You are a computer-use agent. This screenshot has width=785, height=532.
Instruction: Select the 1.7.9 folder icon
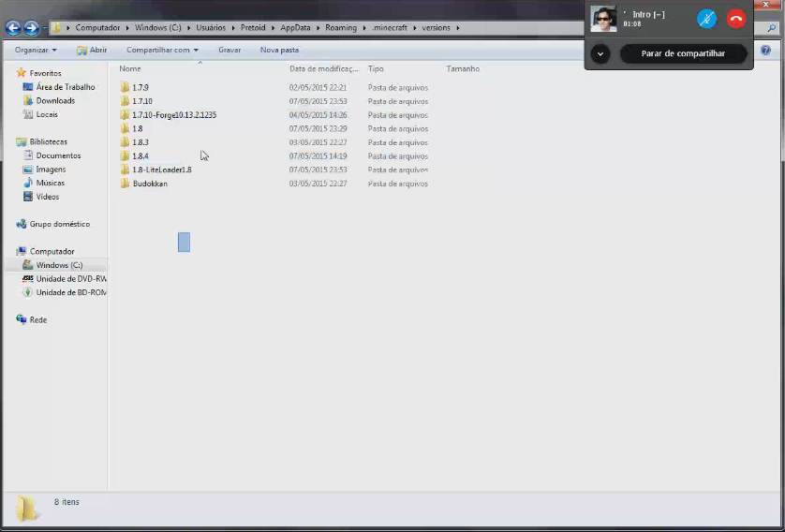[125, 87]
